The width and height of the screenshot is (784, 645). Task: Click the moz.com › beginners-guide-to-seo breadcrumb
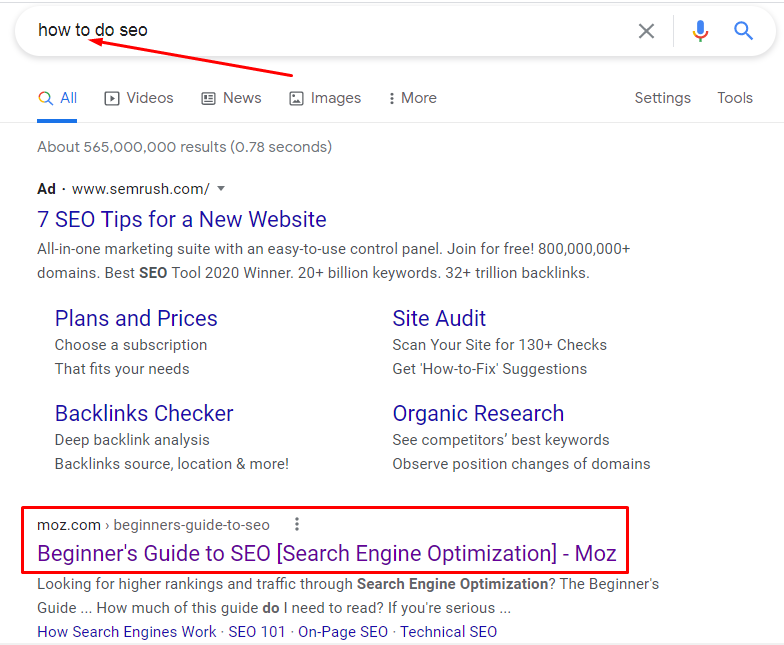pyautogui.click(x=154, y=525)
